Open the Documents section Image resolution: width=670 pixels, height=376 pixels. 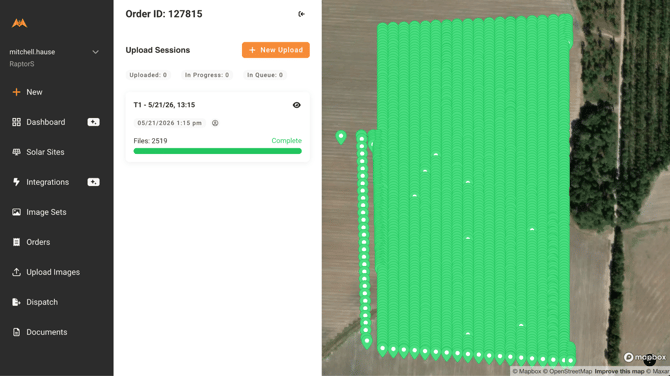pos(47,332)
